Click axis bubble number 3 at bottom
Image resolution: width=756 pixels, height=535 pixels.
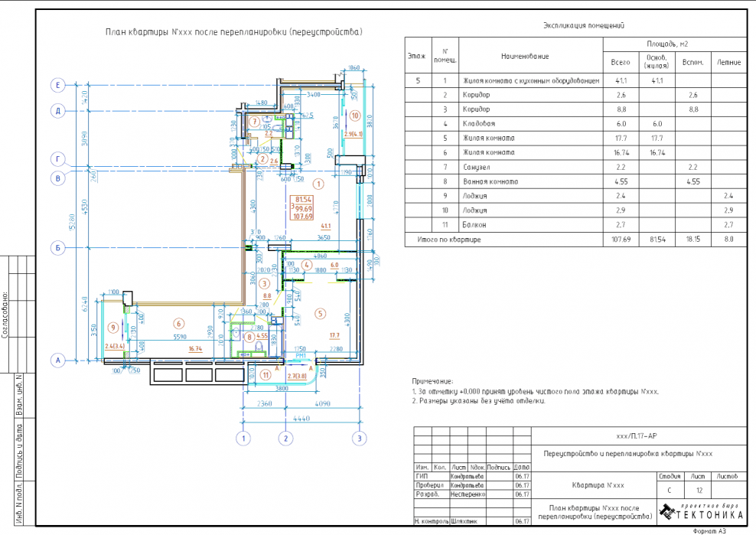point(357,439)
